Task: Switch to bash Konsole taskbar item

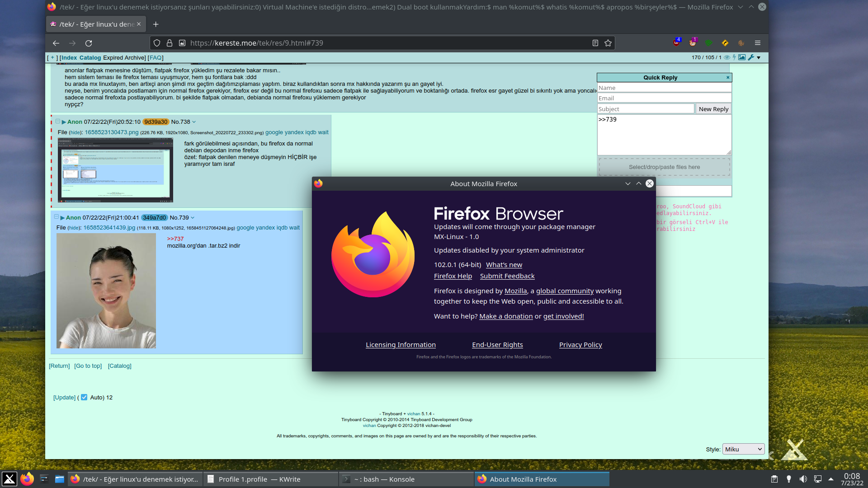Action: 406,479
